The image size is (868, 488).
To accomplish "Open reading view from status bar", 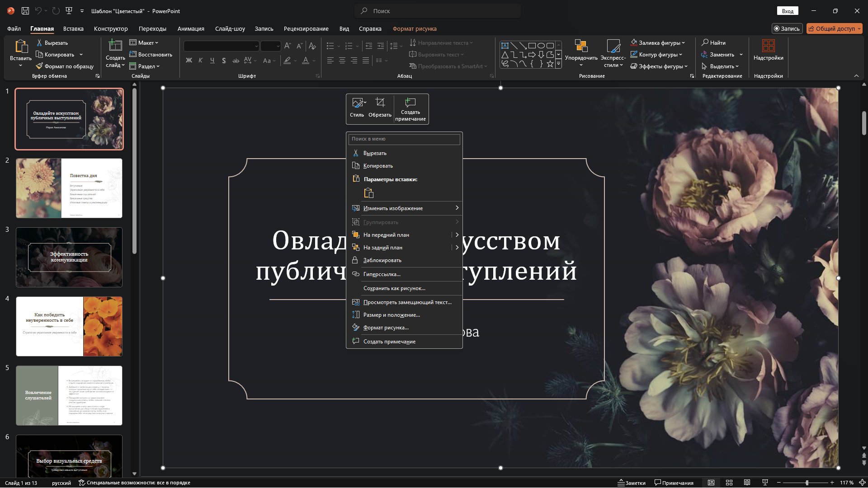I will pyautogui.click(x=747, y=483).
